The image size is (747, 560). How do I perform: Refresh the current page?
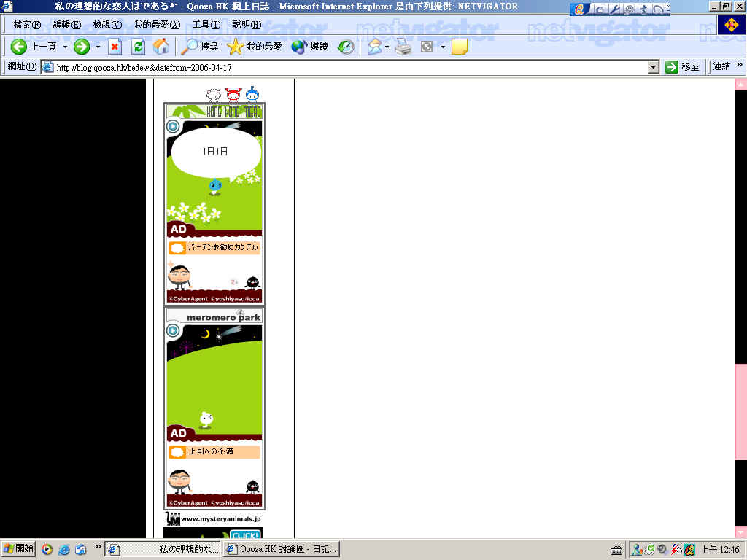tap(138, 47)
